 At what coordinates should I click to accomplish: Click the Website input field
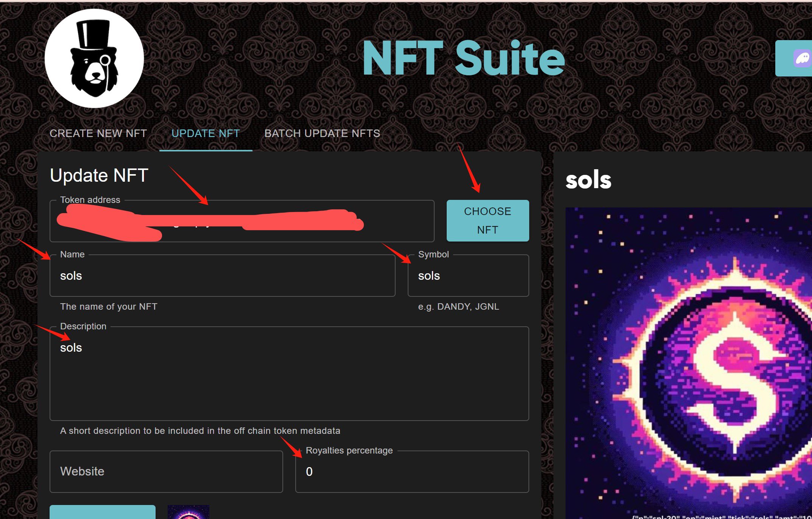166,472
